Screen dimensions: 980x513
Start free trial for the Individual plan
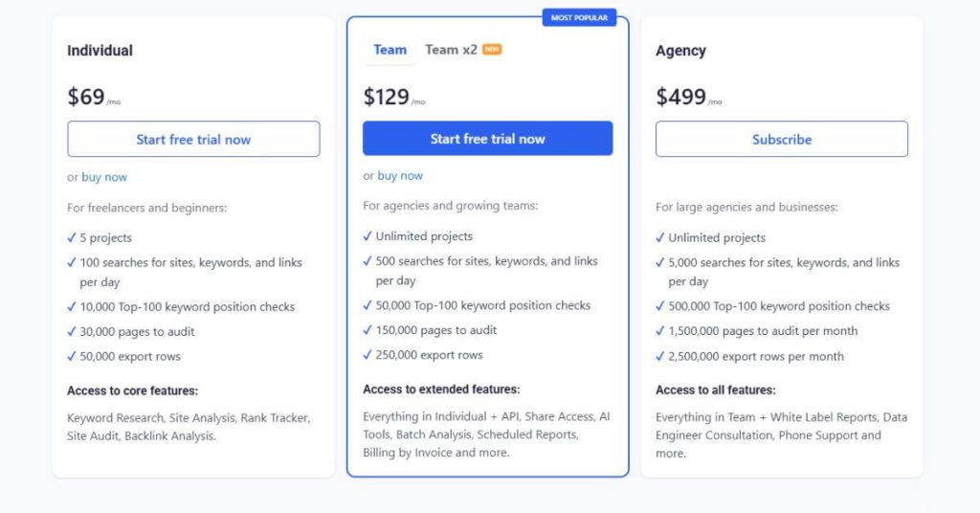tap(193, 139)
